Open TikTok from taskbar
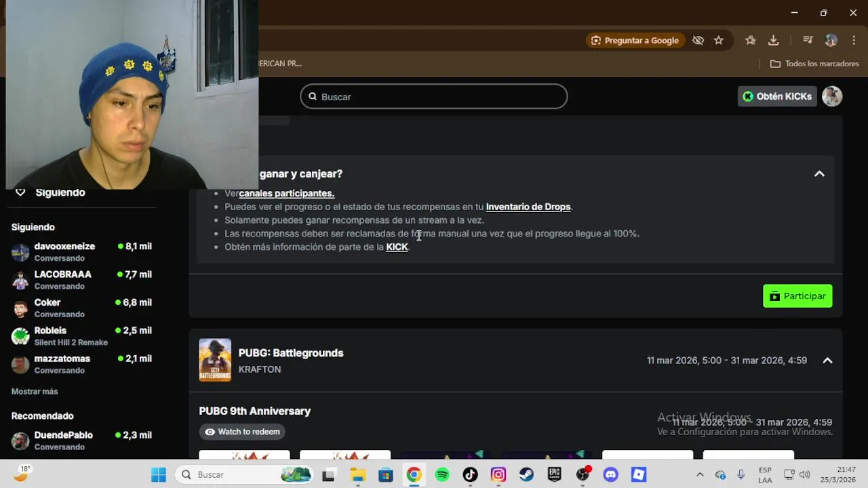868x488 pixels. pyautogui.click(x=470, y=474)
